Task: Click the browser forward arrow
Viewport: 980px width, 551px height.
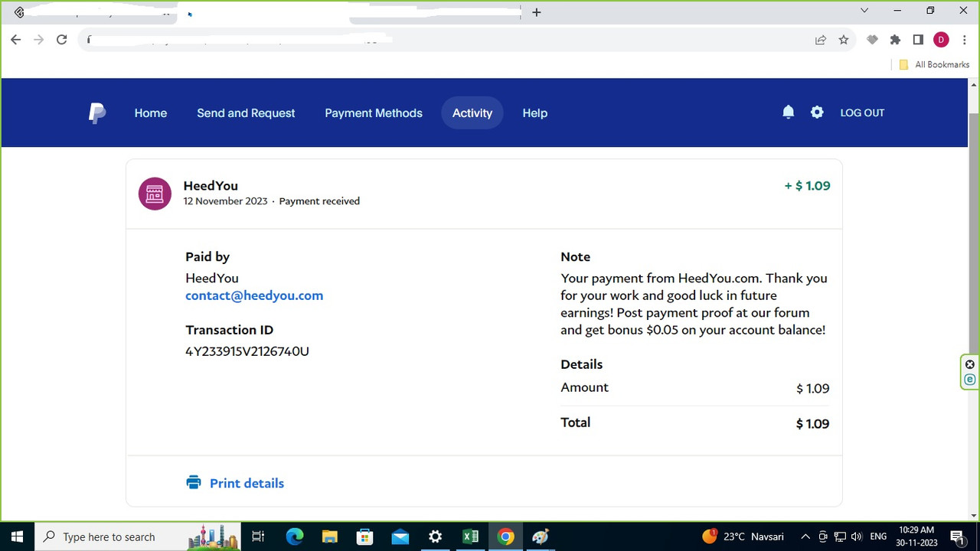Action: tap(39, 40)
